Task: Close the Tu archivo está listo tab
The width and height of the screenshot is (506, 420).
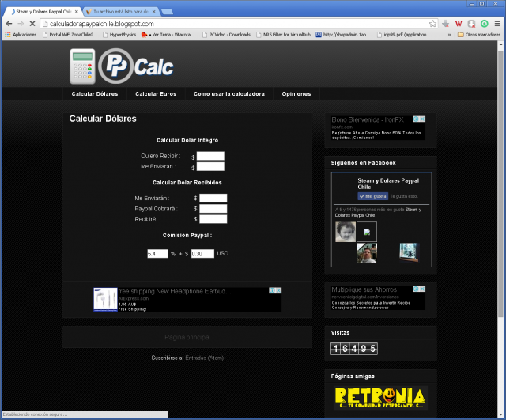Action: point(153,12)
